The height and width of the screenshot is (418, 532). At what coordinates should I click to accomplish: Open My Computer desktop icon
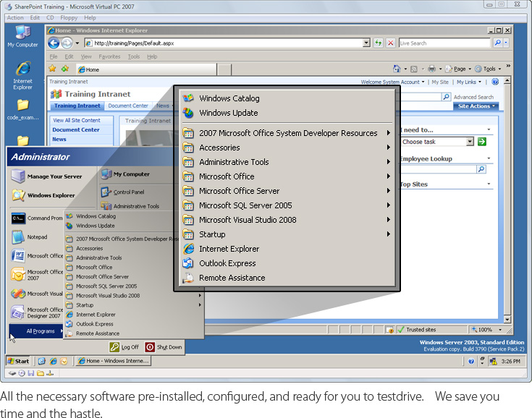(x=22, y=36)
